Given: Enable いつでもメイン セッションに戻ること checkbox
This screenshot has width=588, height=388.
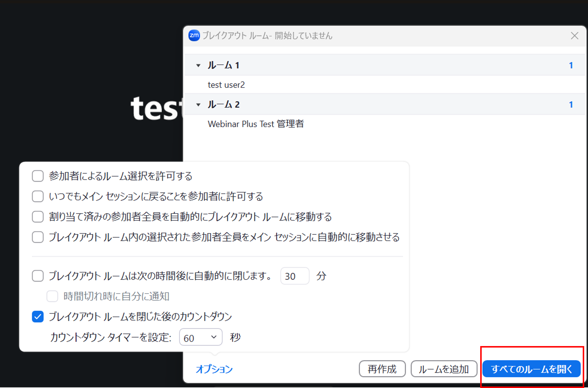Looking at the screenshot, I should click(38, 196).
